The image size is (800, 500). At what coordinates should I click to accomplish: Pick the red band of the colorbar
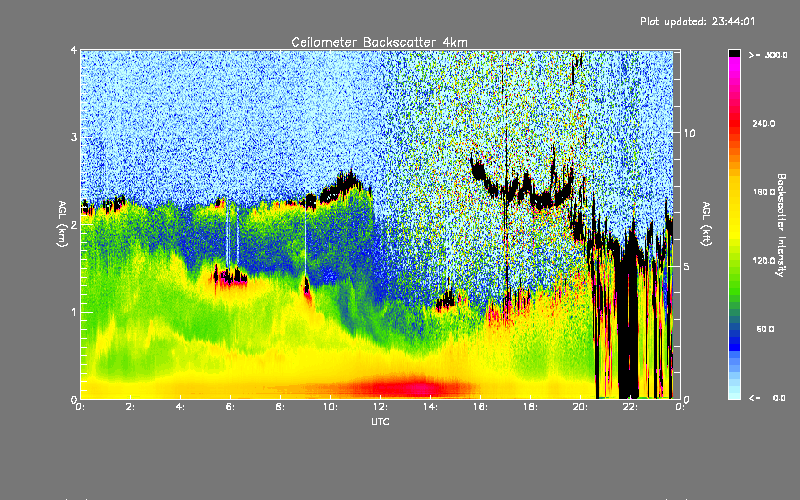tap(734, 122)
